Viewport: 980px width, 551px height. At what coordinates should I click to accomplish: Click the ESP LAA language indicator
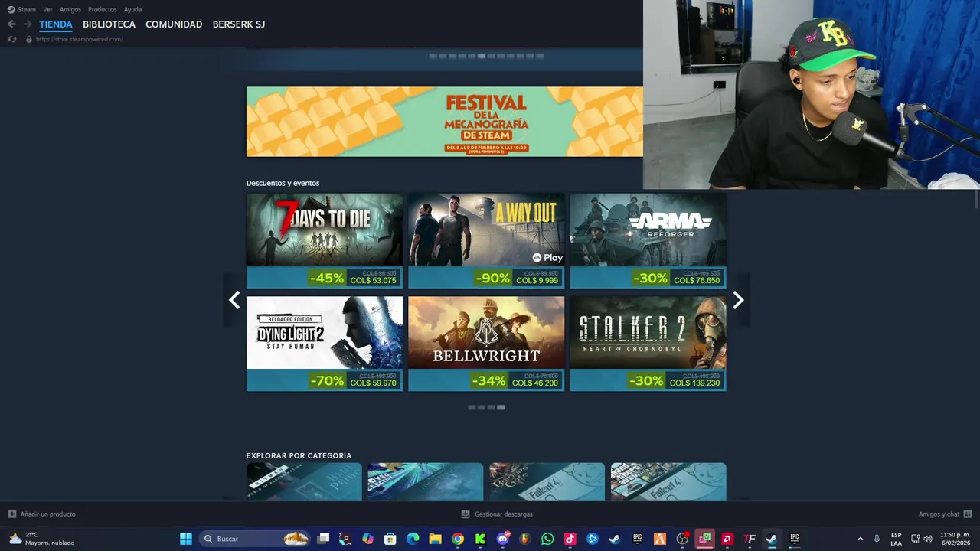pyautogui.click(x=896, y=539)
